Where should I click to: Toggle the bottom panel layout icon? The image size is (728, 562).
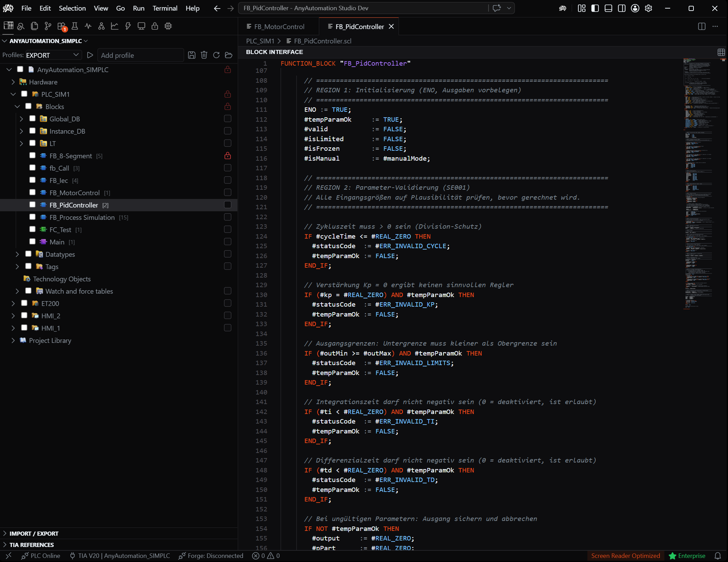608,8
